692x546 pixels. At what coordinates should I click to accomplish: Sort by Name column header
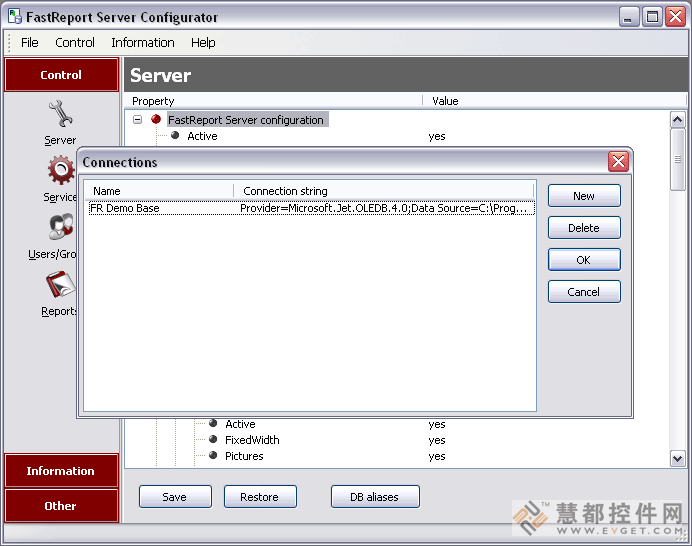point(159,191)
